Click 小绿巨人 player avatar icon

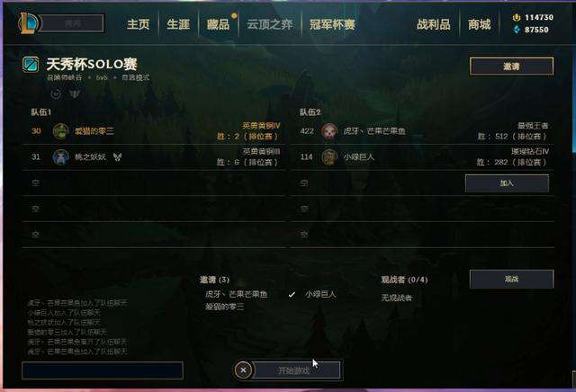pos(329,157)
